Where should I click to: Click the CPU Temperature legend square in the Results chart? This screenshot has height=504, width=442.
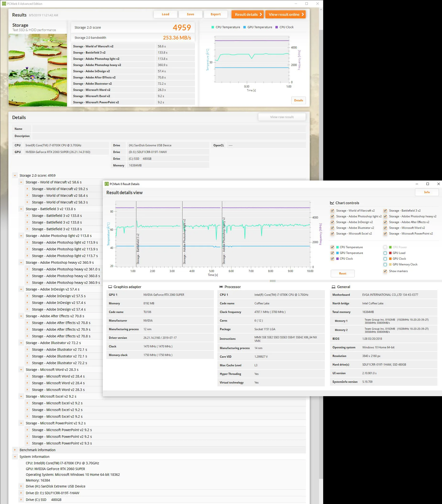pos(213,27)
